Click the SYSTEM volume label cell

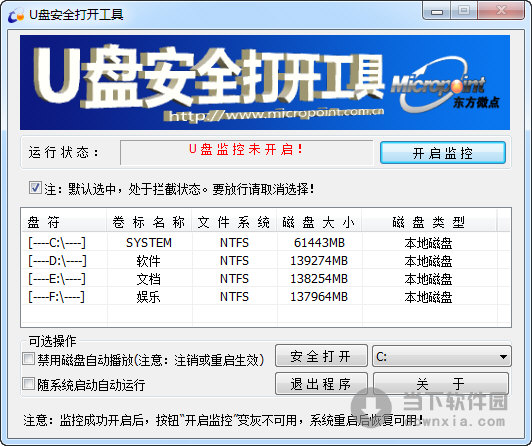click(149, 243)
